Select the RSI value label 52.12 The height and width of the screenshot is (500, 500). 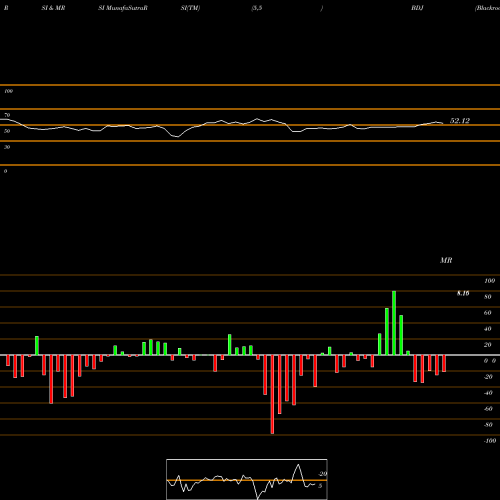click(x=460, y=121)
